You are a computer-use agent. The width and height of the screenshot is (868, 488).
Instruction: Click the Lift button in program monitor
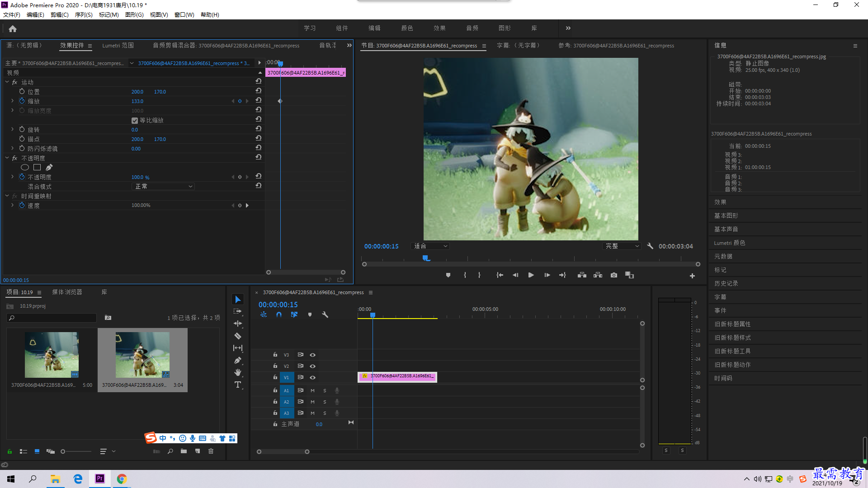tap(582, 275)
